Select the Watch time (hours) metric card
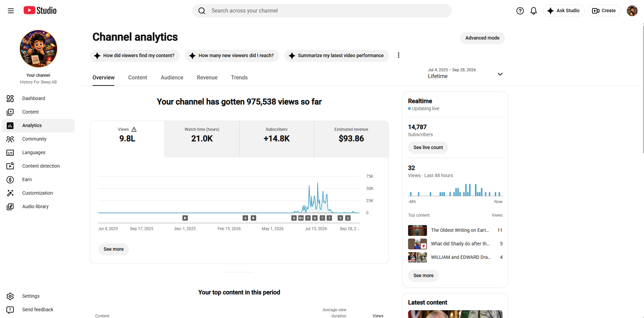The width and height of the screenshot is (644, 318). point(202,139)
